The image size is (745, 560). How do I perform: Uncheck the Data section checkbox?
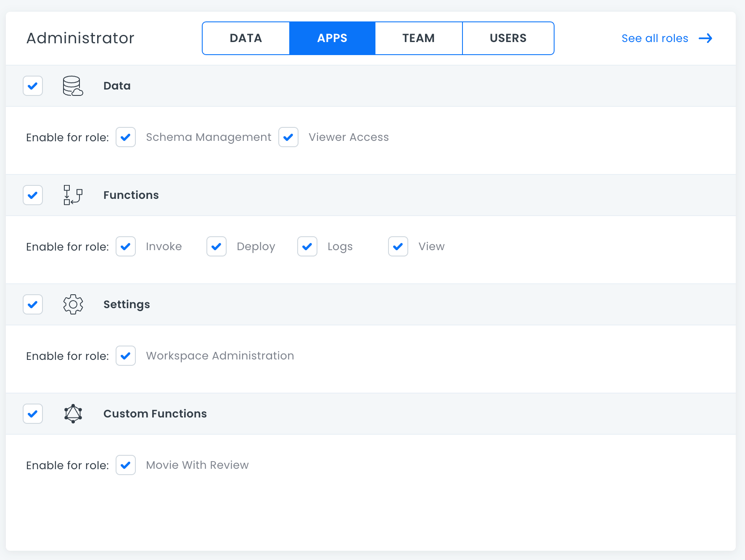33,86
